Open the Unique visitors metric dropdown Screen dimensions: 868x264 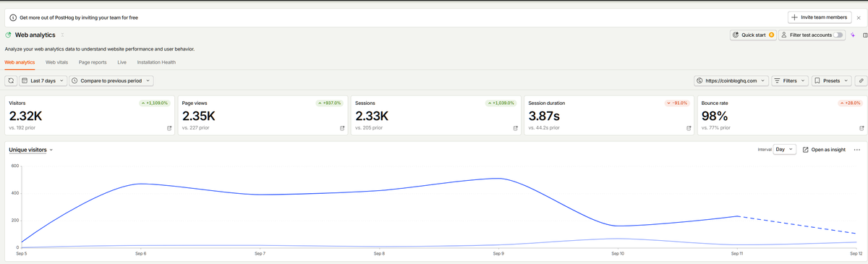pyautogui.click(x=31, y=150)
